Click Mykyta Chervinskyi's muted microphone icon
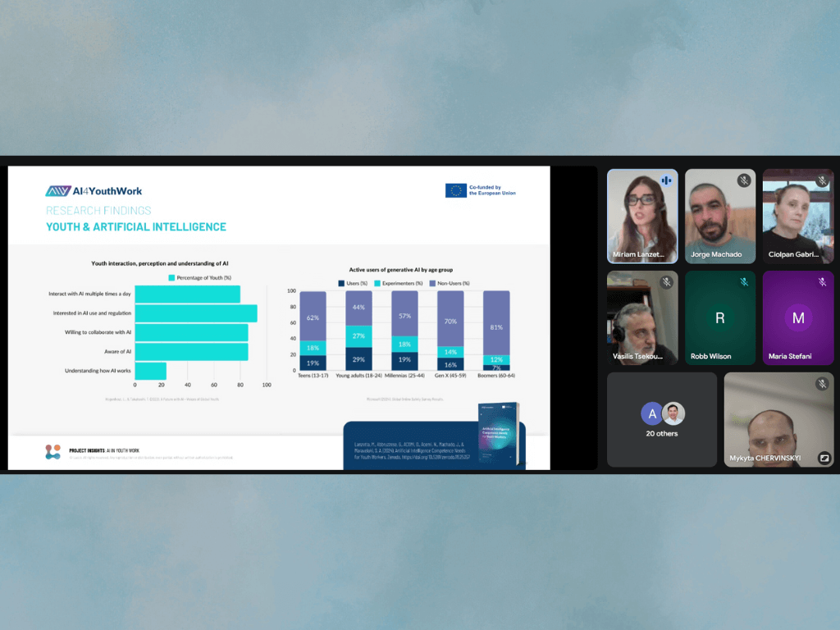840x630 pixels. click(822, 384)
